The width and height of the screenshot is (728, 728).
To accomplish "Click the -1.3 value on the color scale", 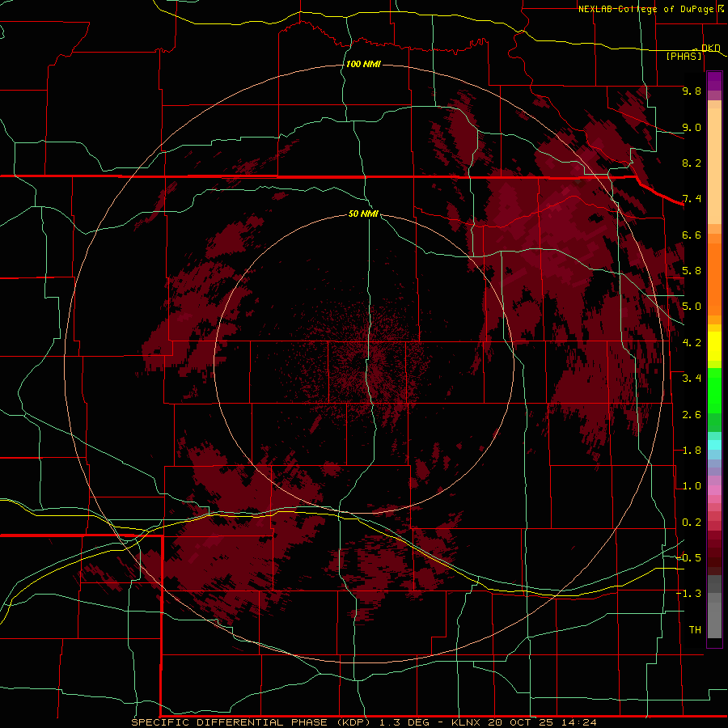I will click(x=689, y=594).
